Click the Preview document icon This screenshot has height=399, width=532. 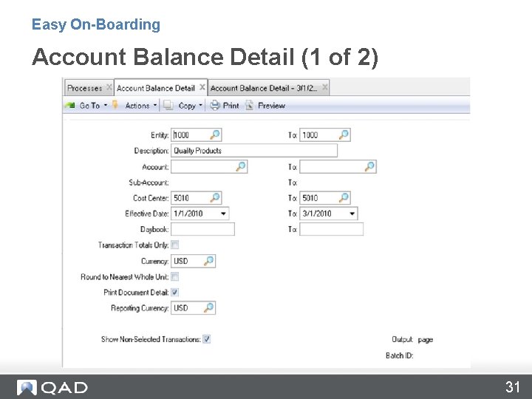(x=250, y=106)
